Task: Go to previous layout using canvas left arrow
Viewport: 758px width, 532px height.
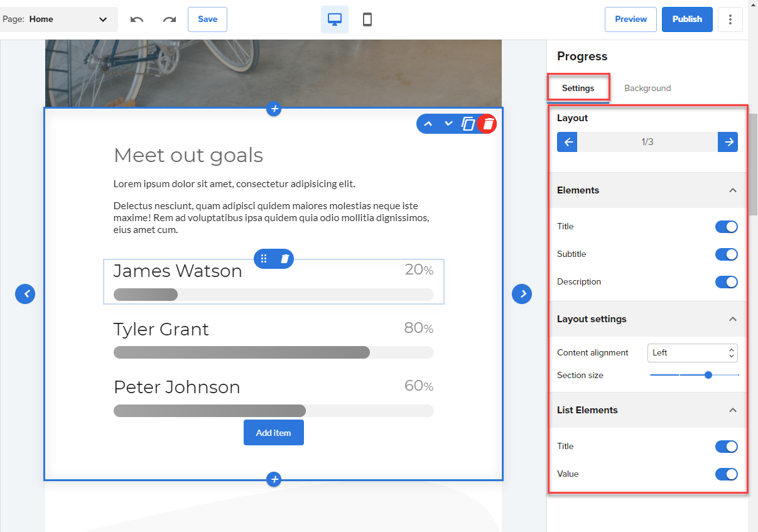Action: [x=25, y=293]
